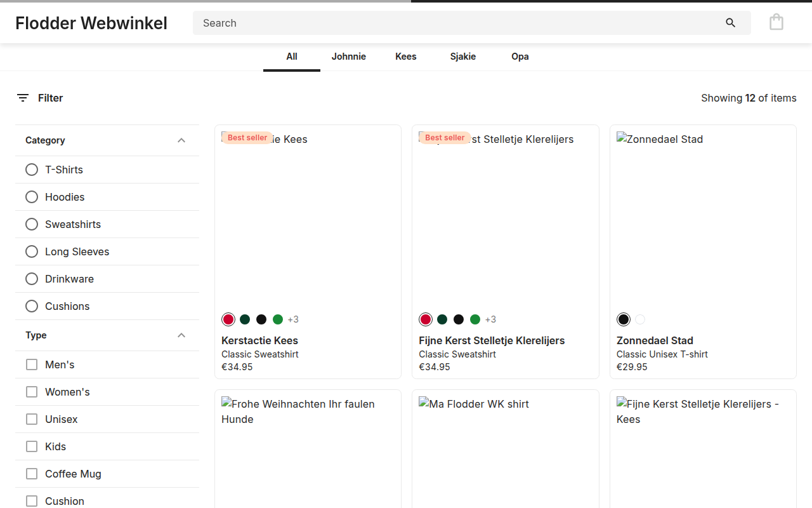Viewport: 812px width, 508px height.
Task: Select the T-Shirts category radio button
Action: coord(32,170)
